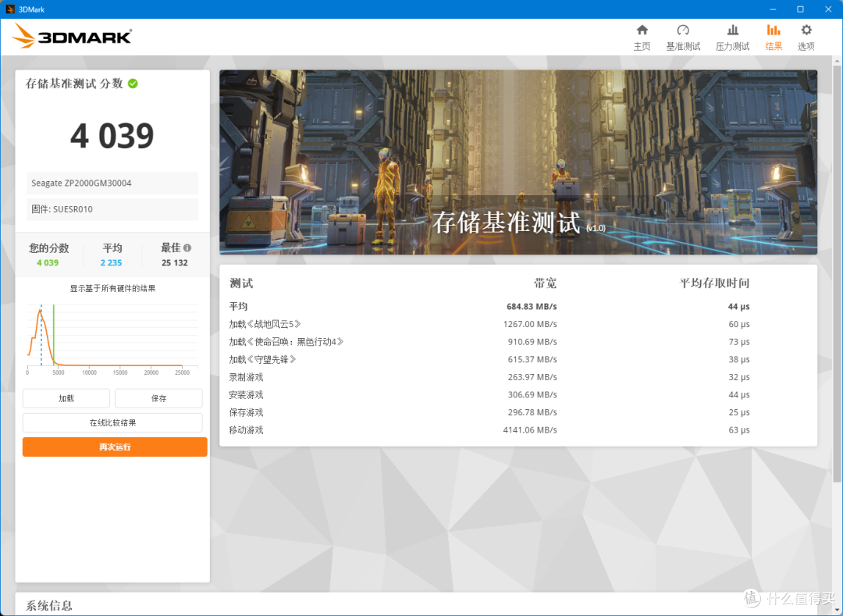Click the 加载 button
This screenshot has width=843, height=616.
66,398
